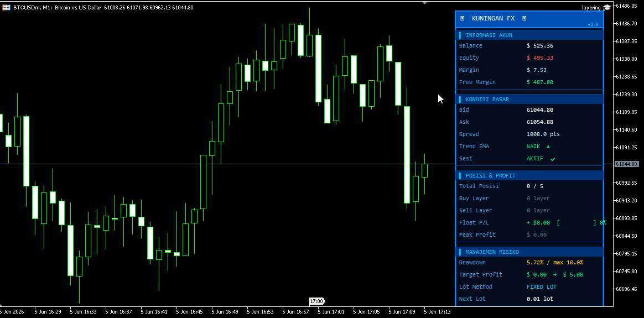Click the Next Lot label
The width and height of the screenshot is (644, 318).
[472, 299]
